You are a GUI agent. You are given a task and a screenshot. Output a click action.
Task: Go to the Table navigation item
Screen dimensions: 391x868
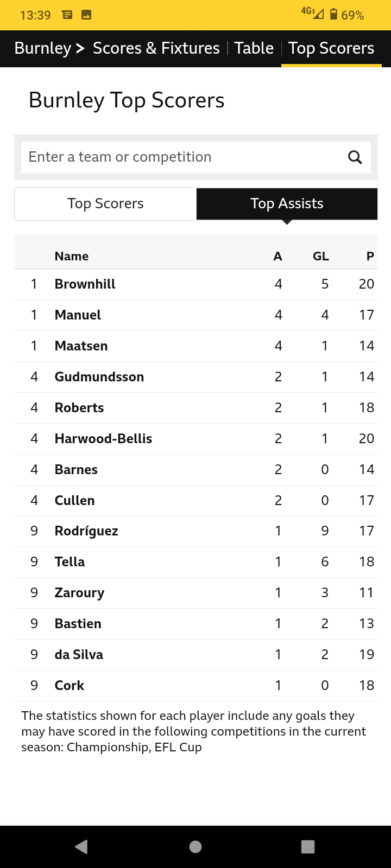254,48
